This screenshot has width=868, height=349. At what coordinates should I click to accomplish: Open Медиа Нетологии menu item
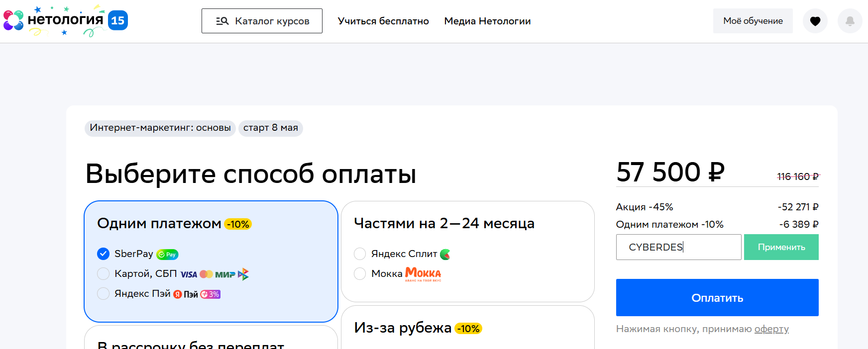[487, 21]
